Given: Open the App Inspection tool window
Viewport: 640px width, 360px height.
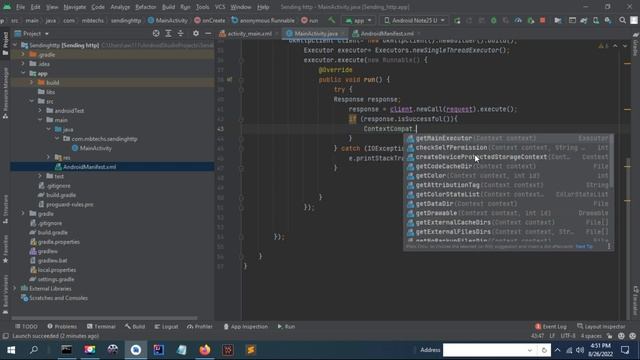Looking at the screenshot, I should (x=246, y=327).
